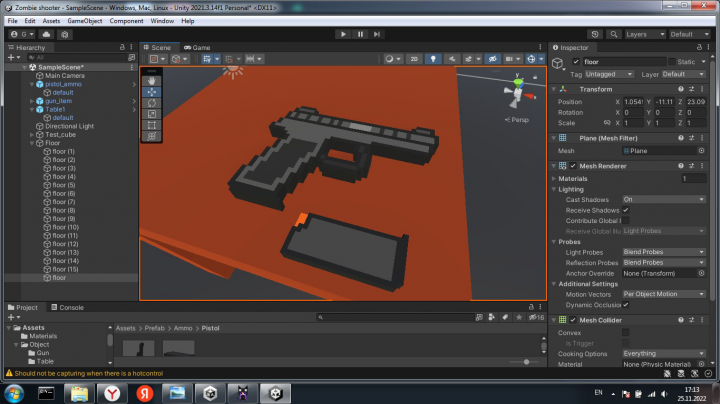Click Prefab in Project breadcrumb path
The image size is (720, 404).
[x=154, y=328]
